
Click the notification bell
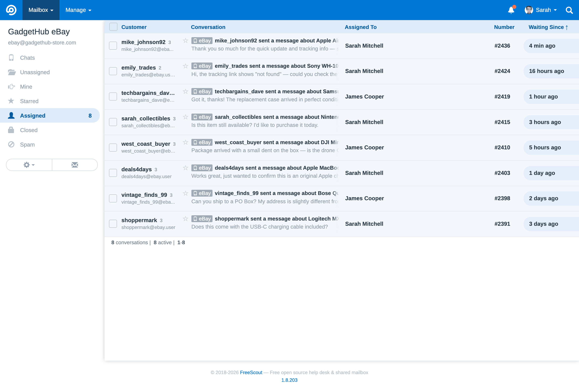(x=511, y=10)
